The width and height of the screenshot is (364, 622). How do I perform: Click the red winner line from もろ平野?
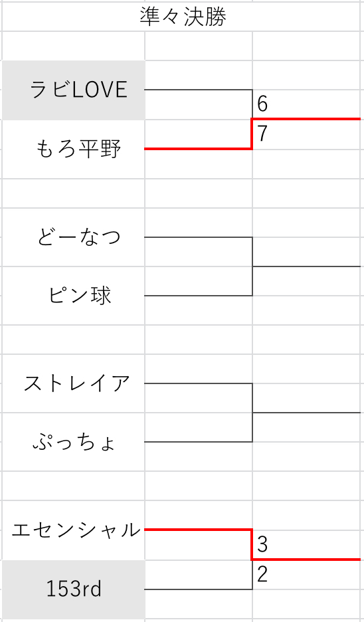tap(198, 149)
